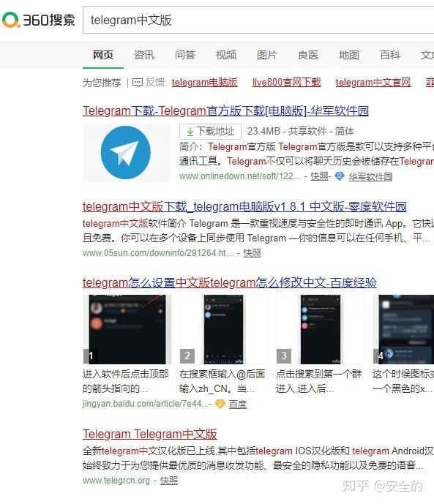
Task: Open the 地图 tab
Action: tap(349, 55)
